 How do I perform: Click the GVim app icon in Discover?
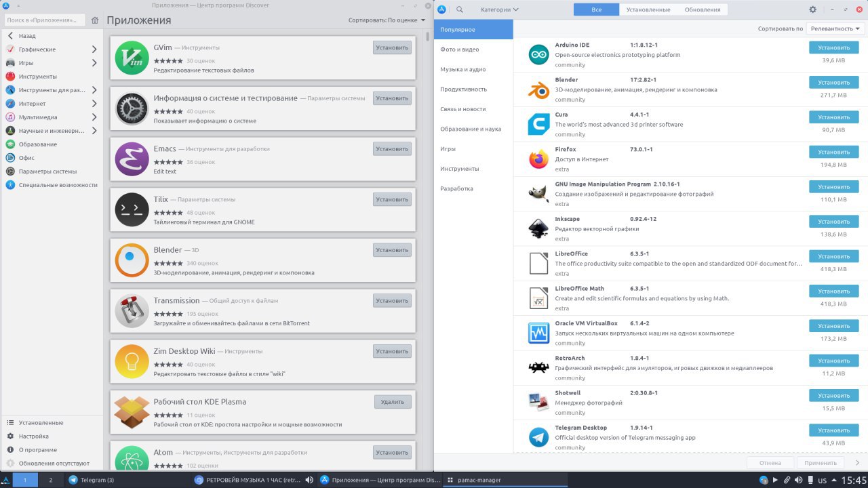point(132,58)
